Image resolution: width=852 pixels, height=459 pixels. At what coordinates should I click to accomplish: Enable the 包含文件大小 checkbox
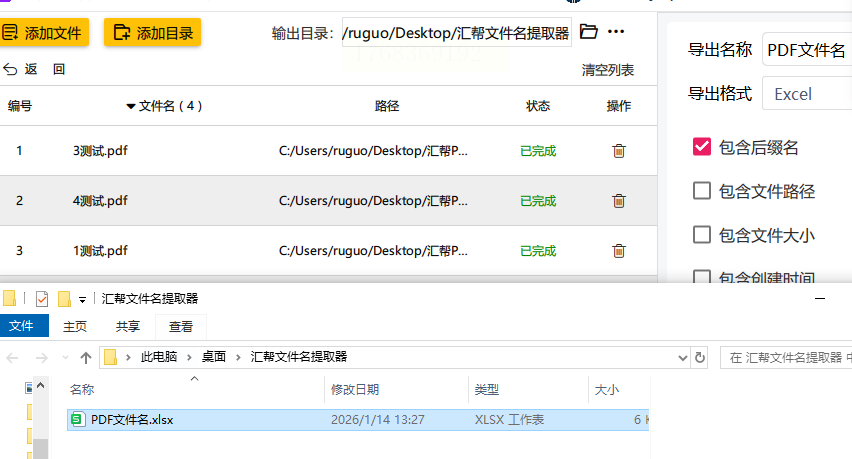click(x=701, y=235)
